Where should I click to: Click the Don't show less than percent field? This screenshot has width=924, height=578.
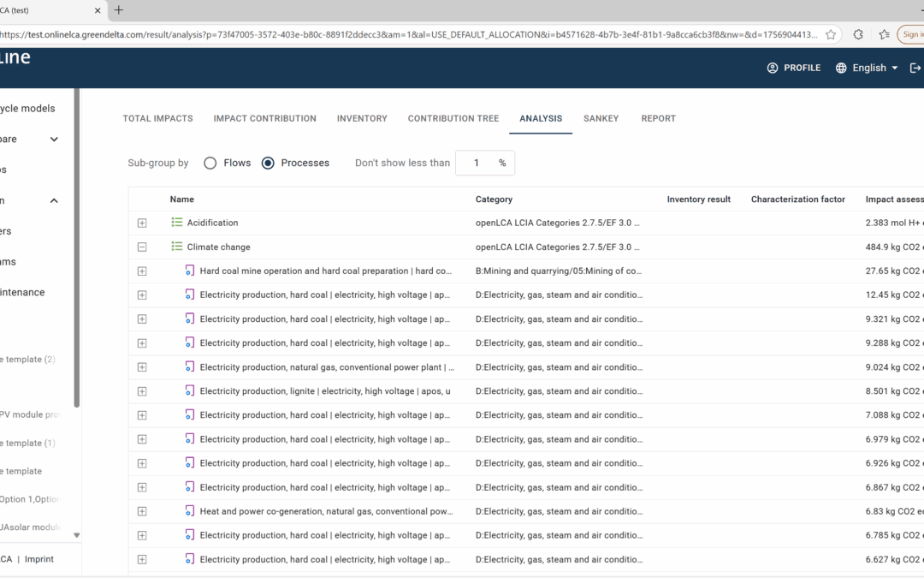point(477,163)
